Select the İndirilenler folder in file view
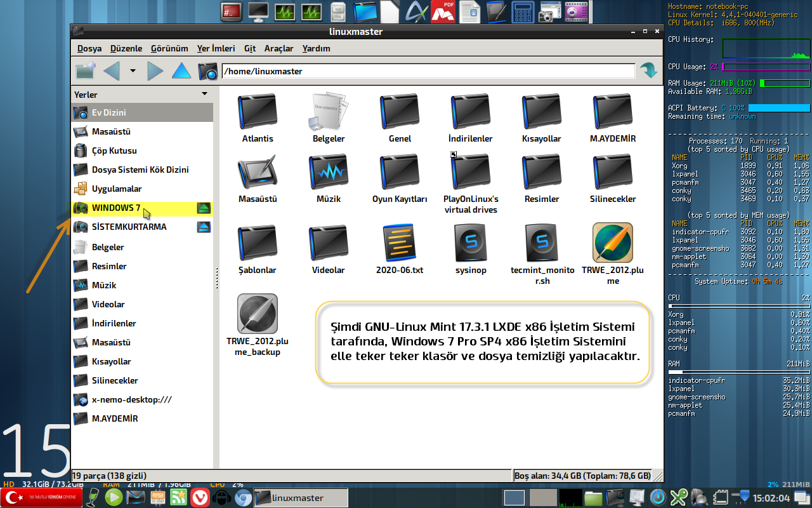The height and width of the screenshot is (508, 812). 471,112
